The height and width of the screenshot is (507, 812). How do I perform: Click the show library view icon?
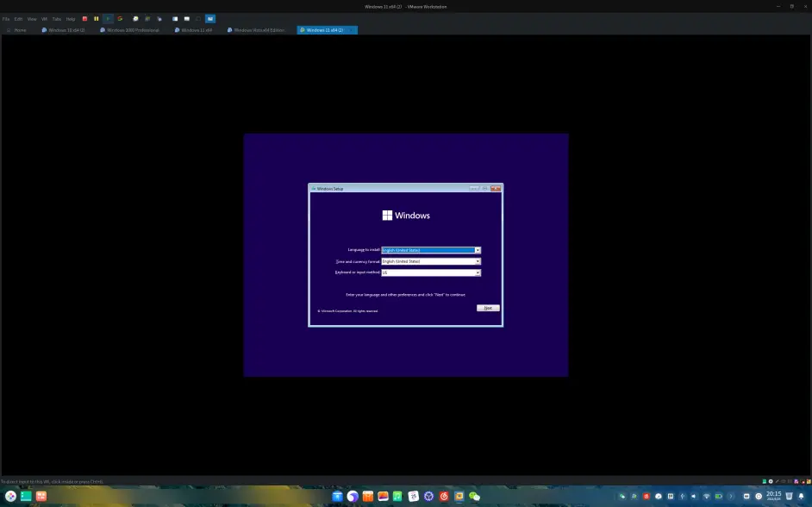pos(175,19)
